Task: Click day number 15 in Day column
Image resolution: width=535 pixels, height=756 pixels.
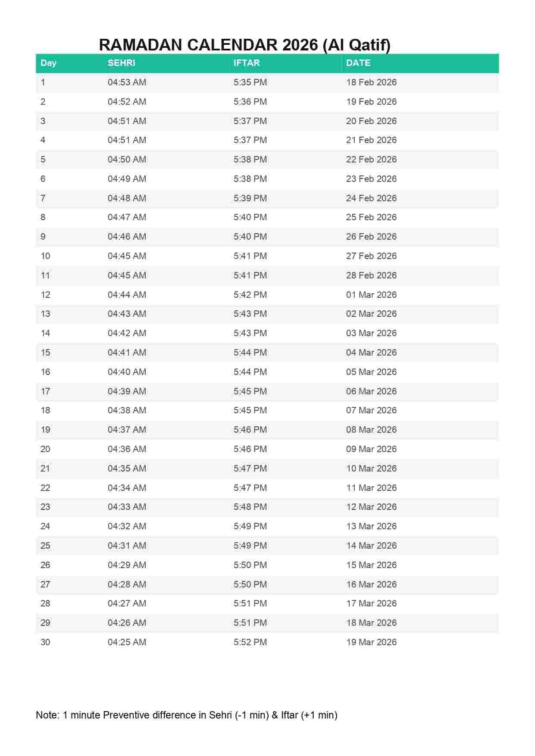Action: click(45, 353)
